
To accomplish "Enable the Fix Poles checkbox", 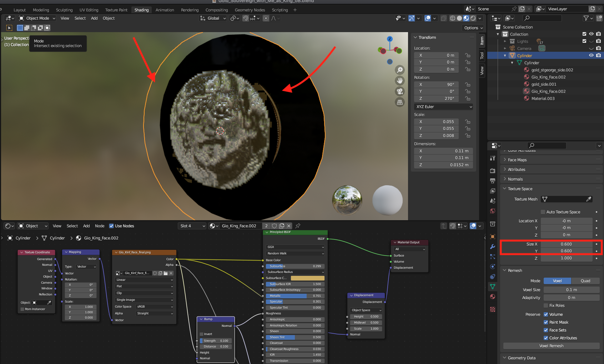I will [546, 305].
